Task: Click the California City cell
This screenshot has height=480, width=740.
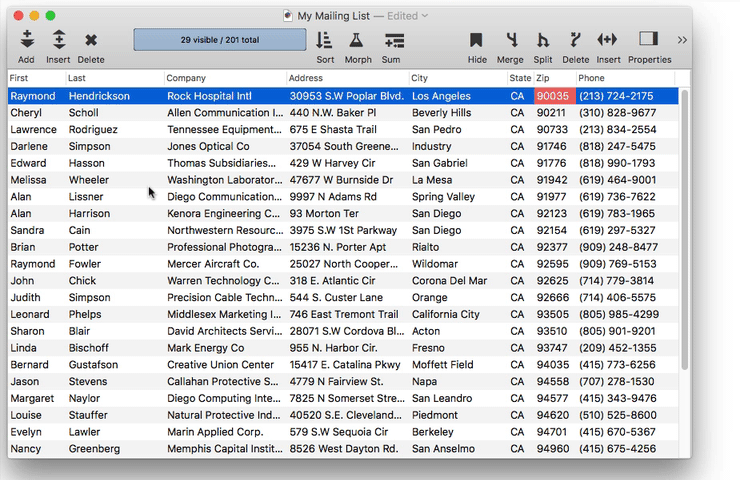Action: coord(446,314)
